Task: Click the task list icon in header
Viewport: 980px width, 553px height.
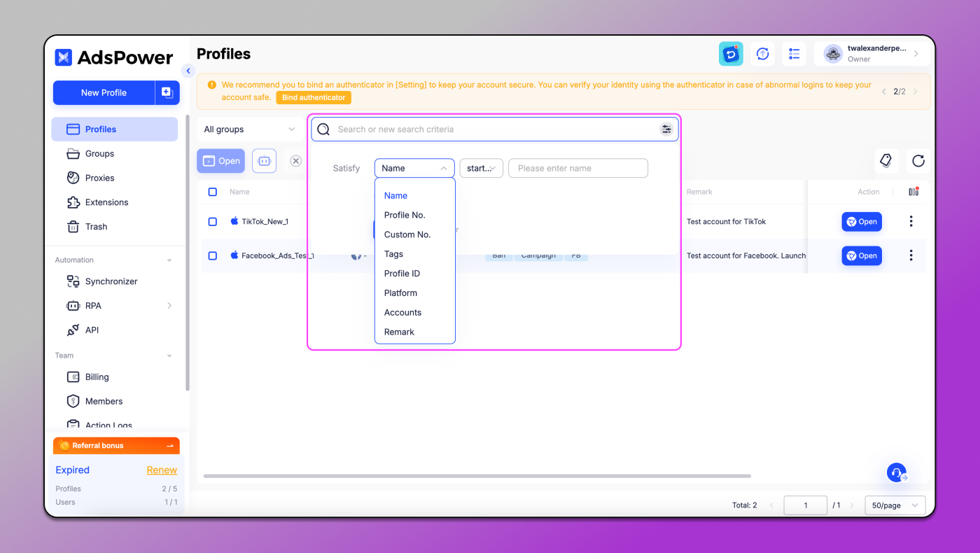Action: click(794, 54)
